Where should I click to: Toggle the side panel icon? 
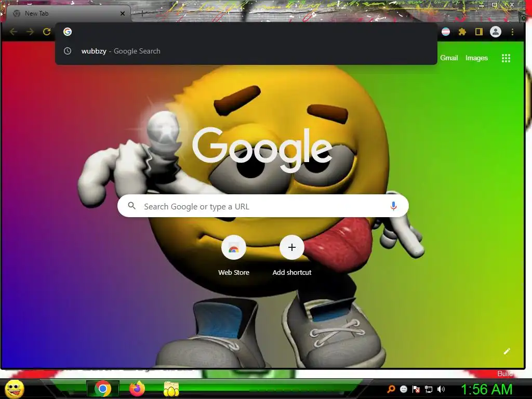(x=478, y=32)
